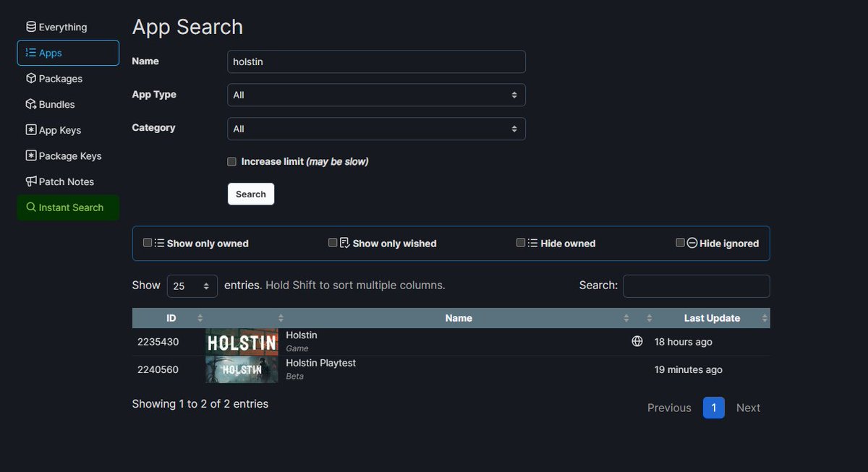Screen dimensions: 868x472
Task: Click the 19 minutes ago cell
Action: click(x=689, y=370)
